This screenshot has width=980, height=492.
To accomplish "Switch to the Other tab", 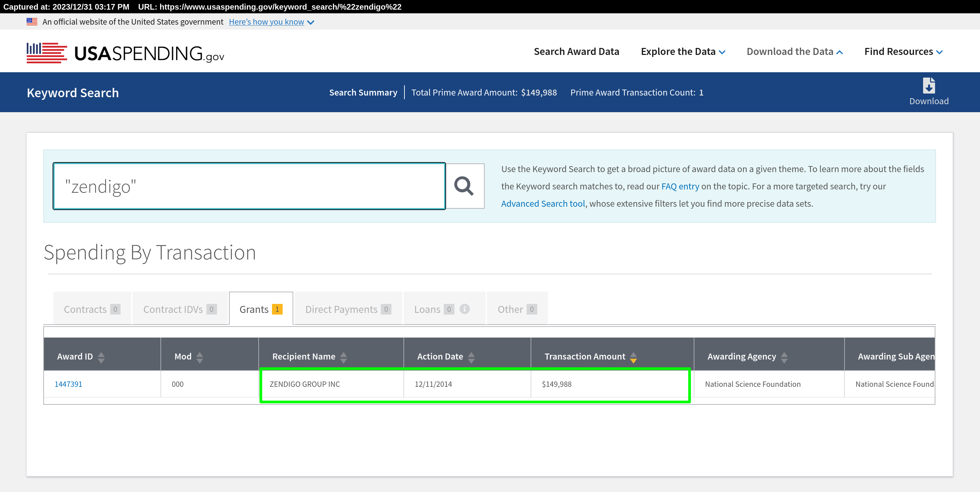I will tap(517, 309).
